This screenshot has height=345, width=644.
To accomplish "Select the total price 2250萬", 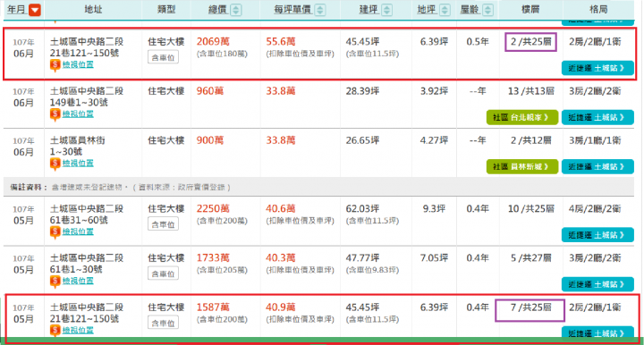I will [213, 208].
